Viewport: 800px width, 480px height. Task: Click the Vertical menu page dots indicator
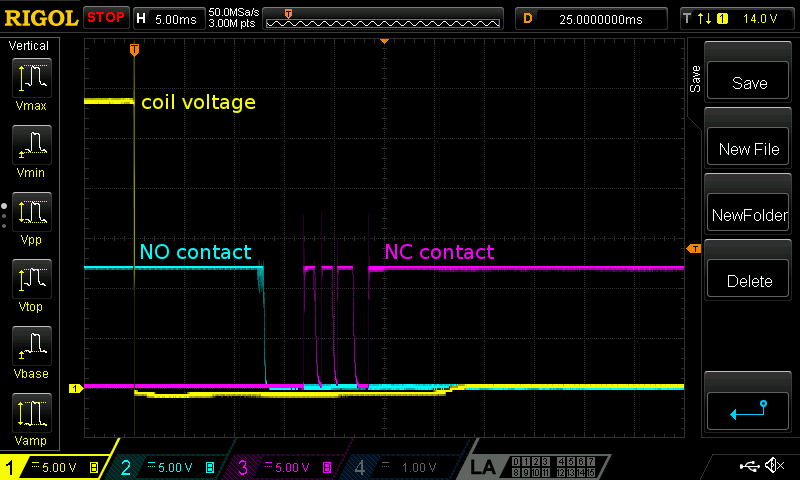(4, 216)
